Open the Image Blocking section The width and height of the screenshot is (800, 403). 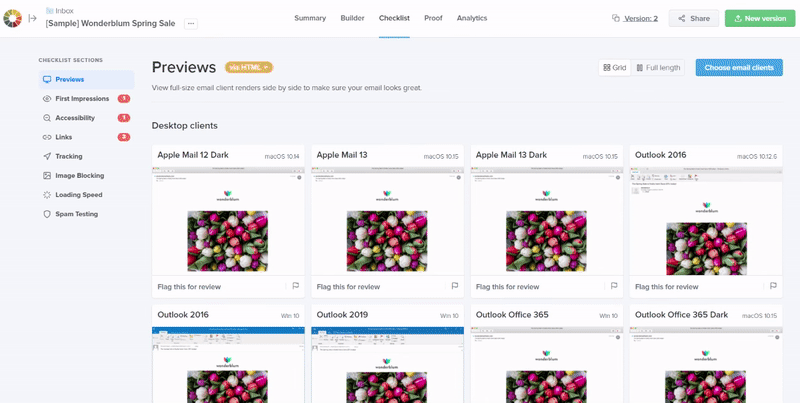pos(86,175)
